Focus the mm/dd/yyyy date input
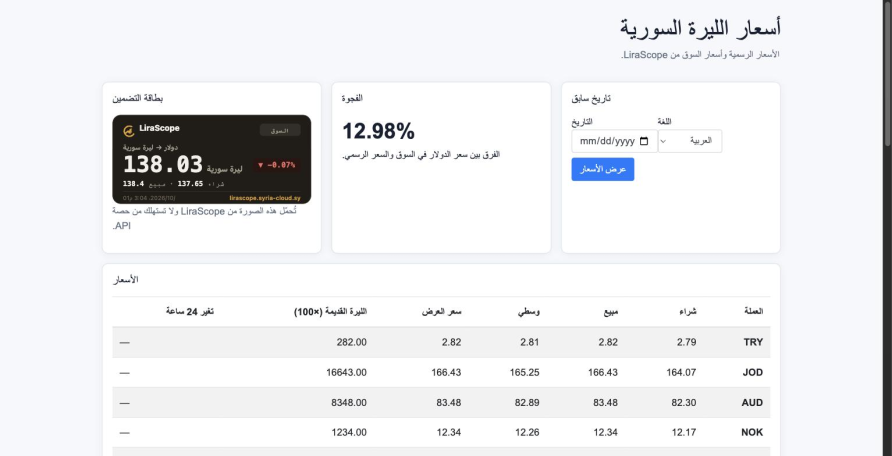Image resolution: width=892 pixels, height=456 pixels. [x=614, y=141]
